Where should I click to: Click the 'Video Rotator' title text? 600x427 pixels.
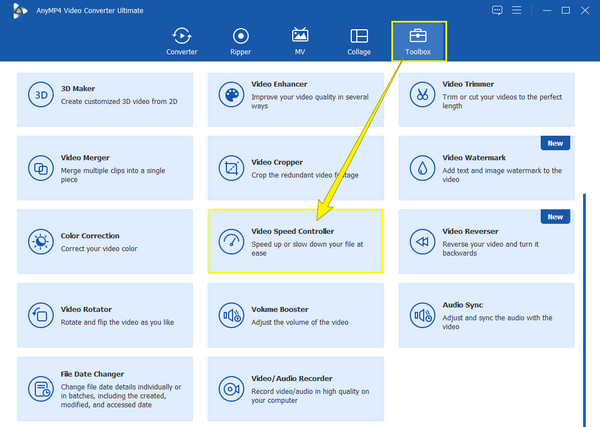pyautogui.click(x=86, y=309)
